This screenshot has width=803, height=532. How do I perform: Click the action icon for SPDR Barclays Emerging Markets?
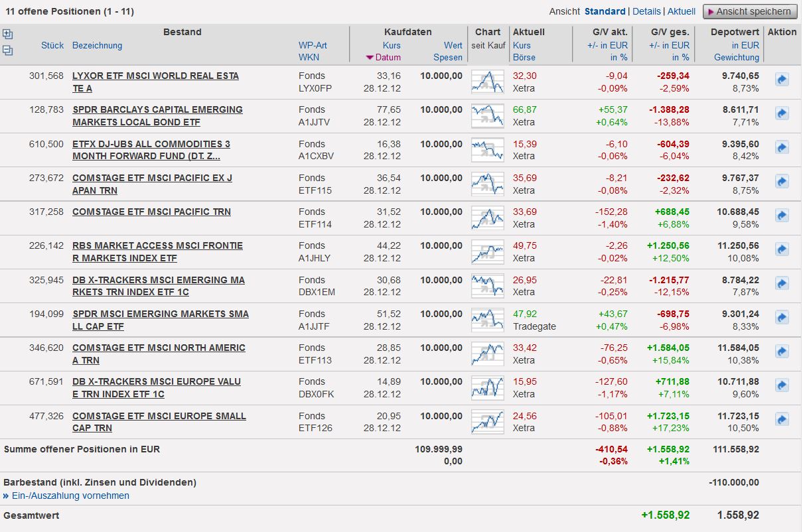point(781,113)
